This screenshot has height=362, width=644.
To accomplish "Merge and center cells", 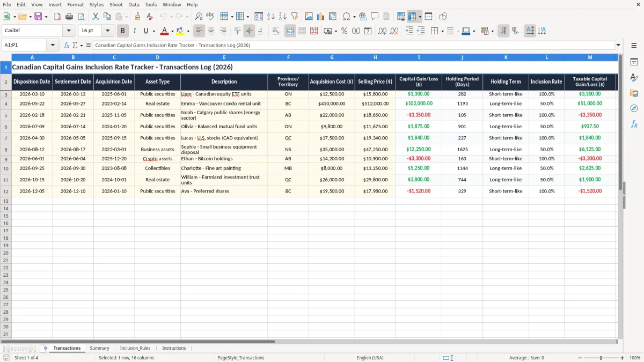I will point(290,31).
